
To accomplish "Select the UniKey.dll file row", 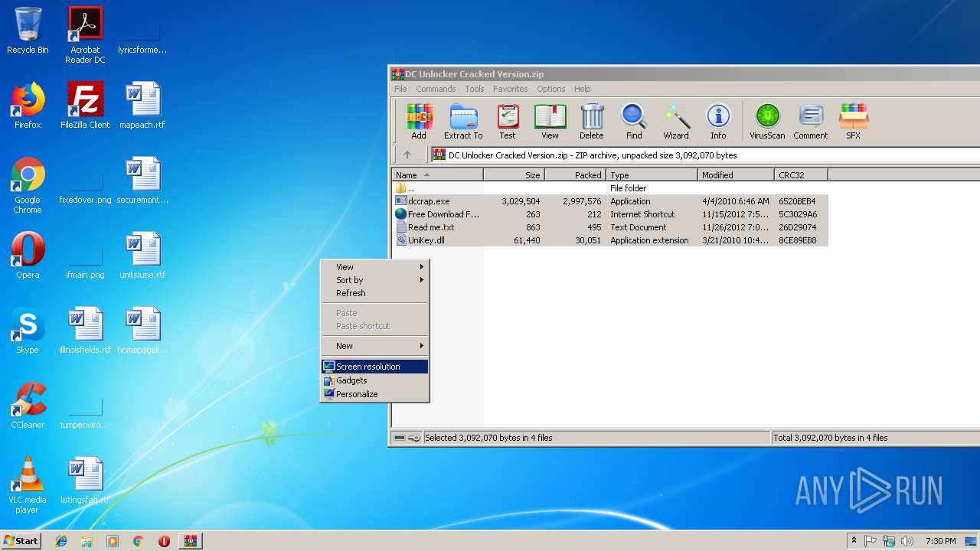I will coord(610,240).
